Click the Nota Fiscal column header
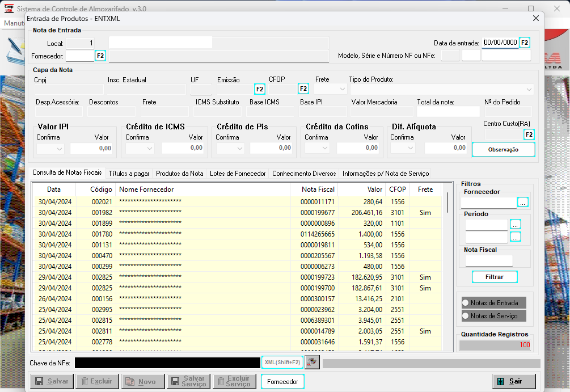Image resolution: width=570 pixels, height=392 pixels. click(314, 189)
